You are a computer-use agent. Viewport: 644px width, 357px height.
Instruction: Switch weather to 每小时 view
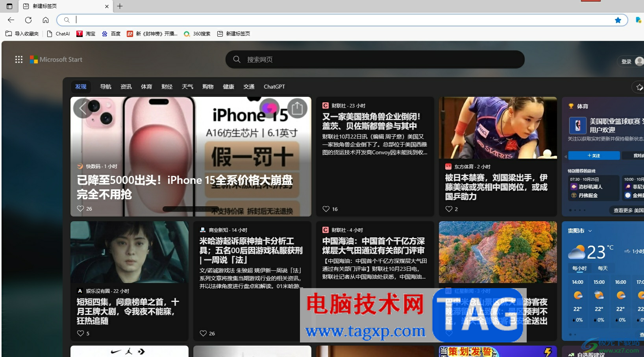point(579,268)
